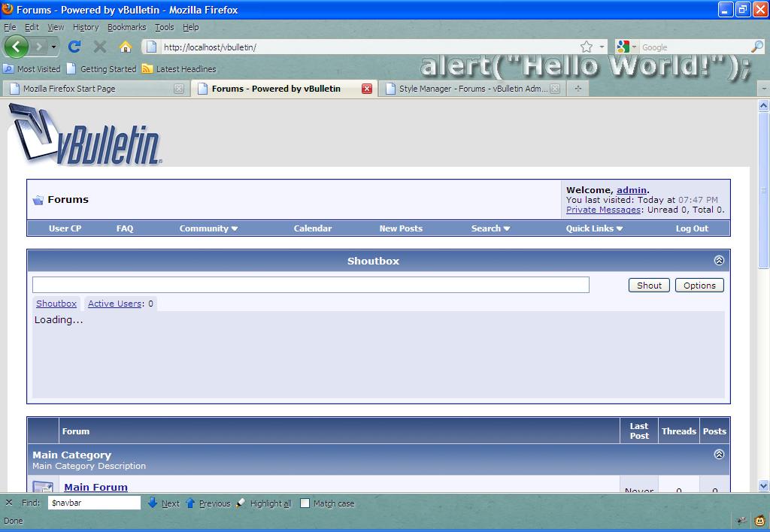The width and height of the screenshot is (770, 532).
Task: Go back with the green Back arrow
Action: 17,47
